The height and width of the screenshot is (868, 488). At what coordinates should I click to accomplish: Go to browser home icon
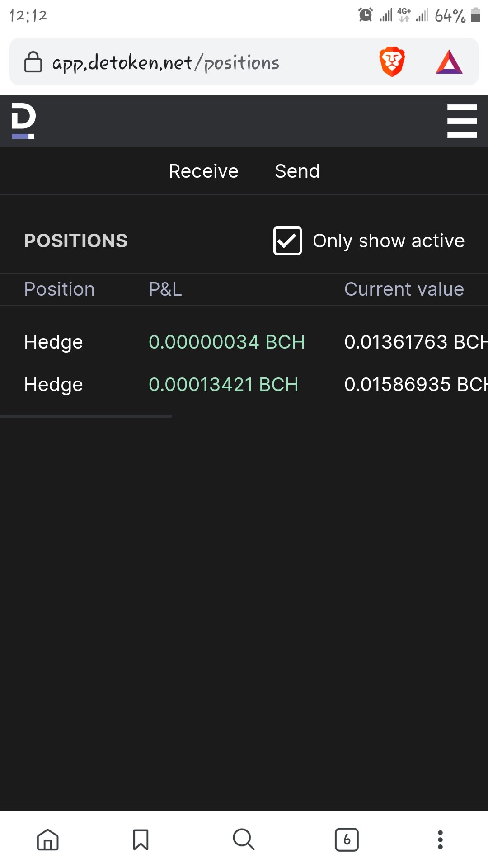tap(48, 840)
